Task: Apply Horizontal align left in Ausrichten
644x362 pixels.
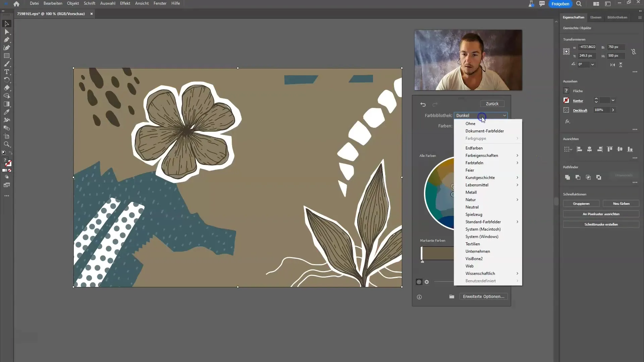Action: click(579, 149)
